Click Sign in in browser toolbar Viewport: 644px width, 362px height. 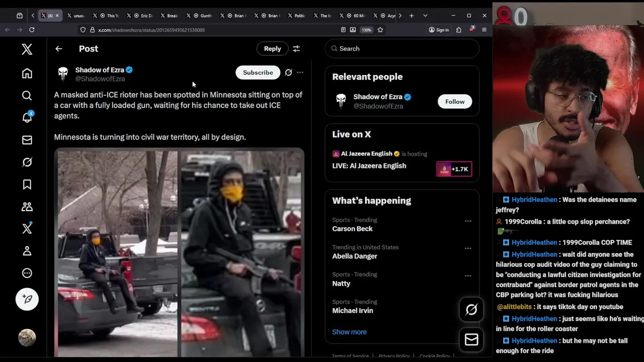coord(439,30)
